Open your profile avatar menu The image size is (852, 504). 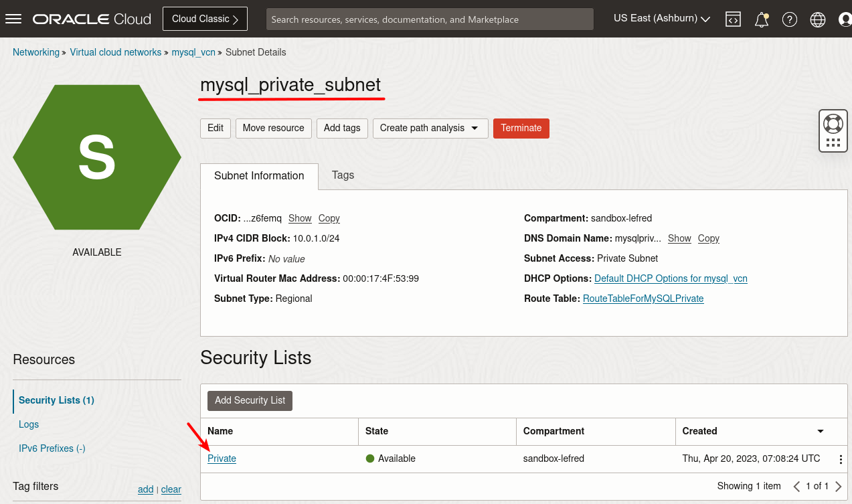tap(845, 19)
